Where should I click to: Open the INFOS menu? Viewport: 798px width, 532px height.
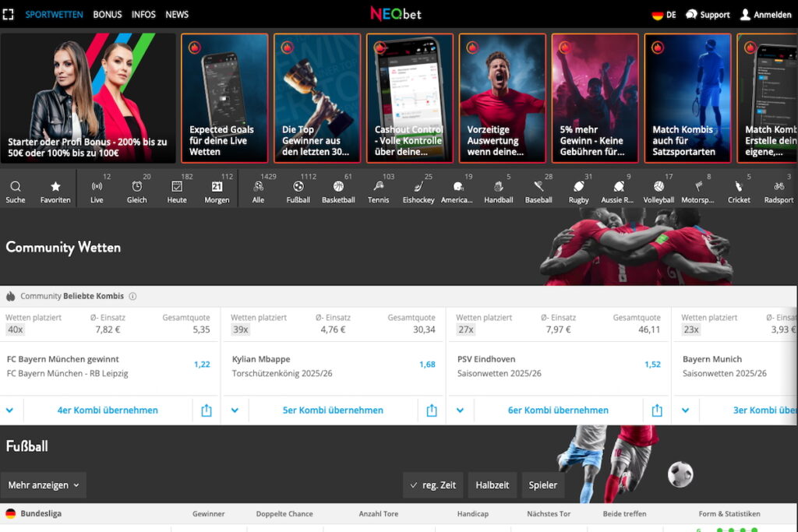pyautogui.click(x=143, y=15)
